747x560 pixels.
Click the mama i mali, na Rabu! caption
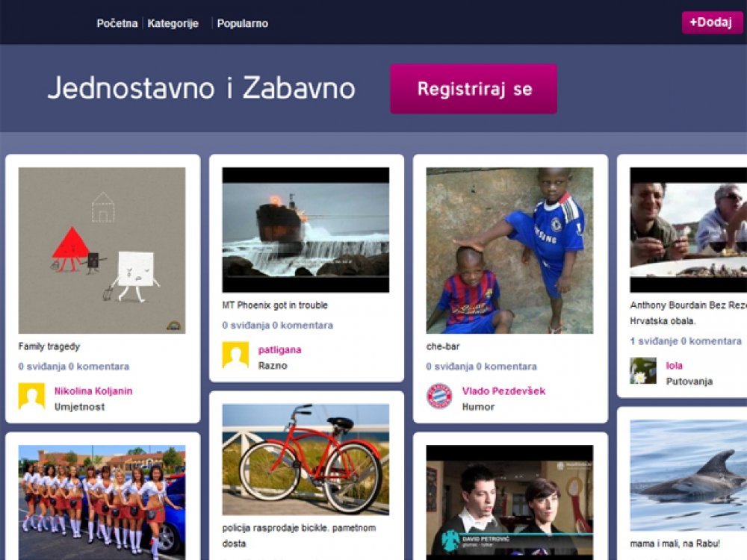point(675,544)
